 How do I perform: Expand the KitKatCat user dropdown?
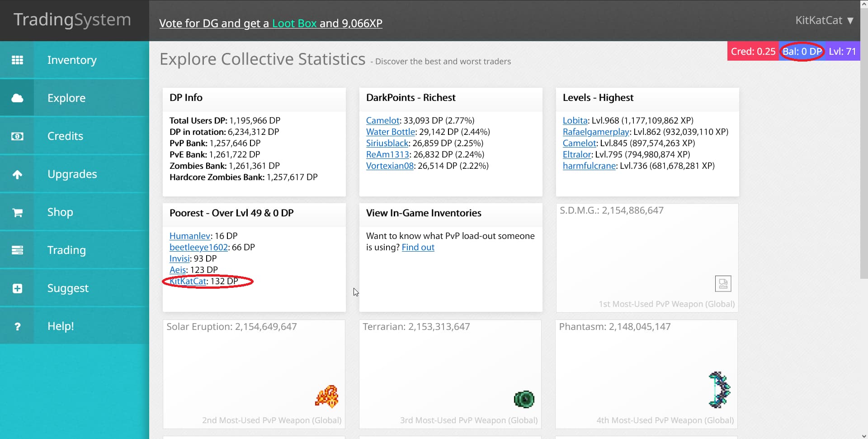click(825, 20)
